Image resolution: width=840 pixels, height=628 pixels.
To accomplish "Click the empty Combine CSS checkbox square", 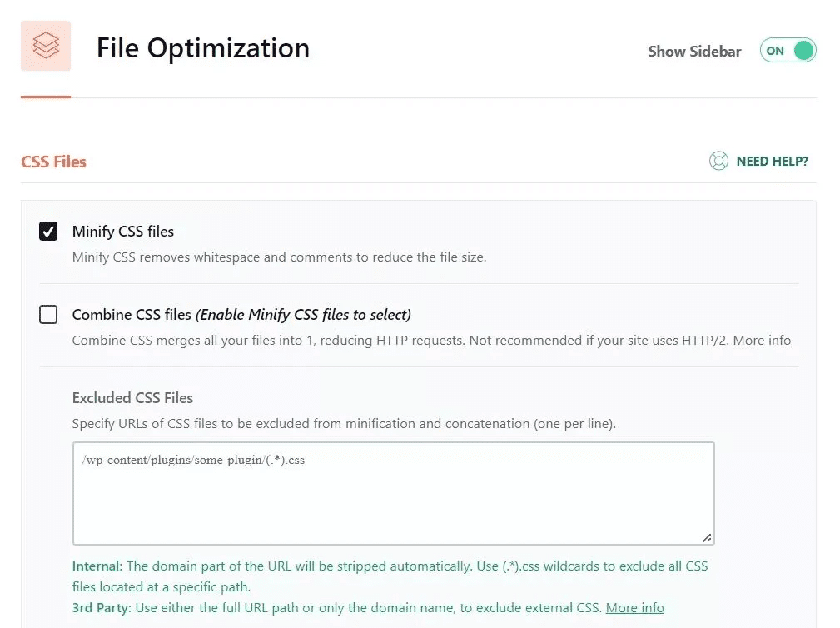I will [47, 314].
